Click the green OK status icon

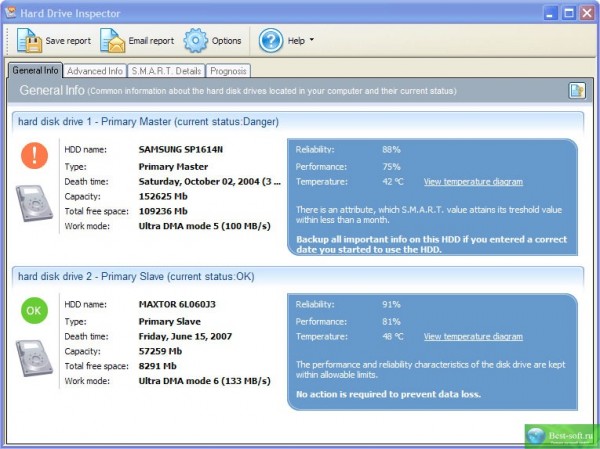[x=34, y=311]
